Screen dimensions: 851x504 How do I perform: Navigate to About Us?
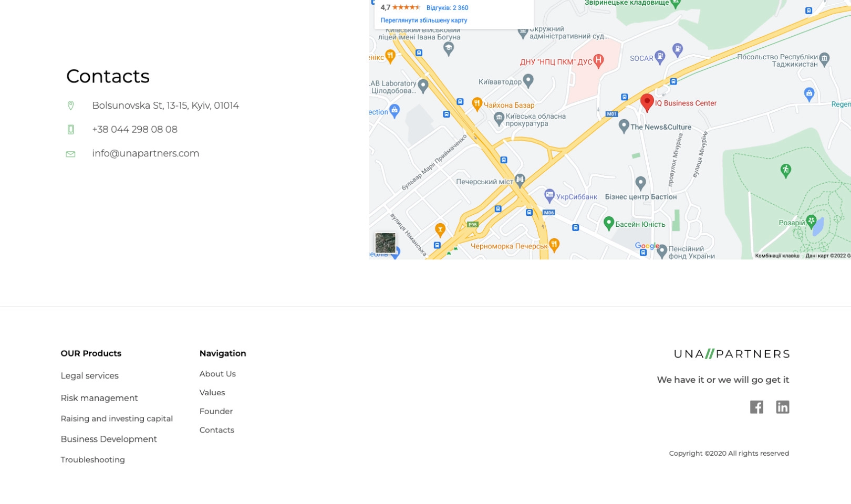point(217,374)
